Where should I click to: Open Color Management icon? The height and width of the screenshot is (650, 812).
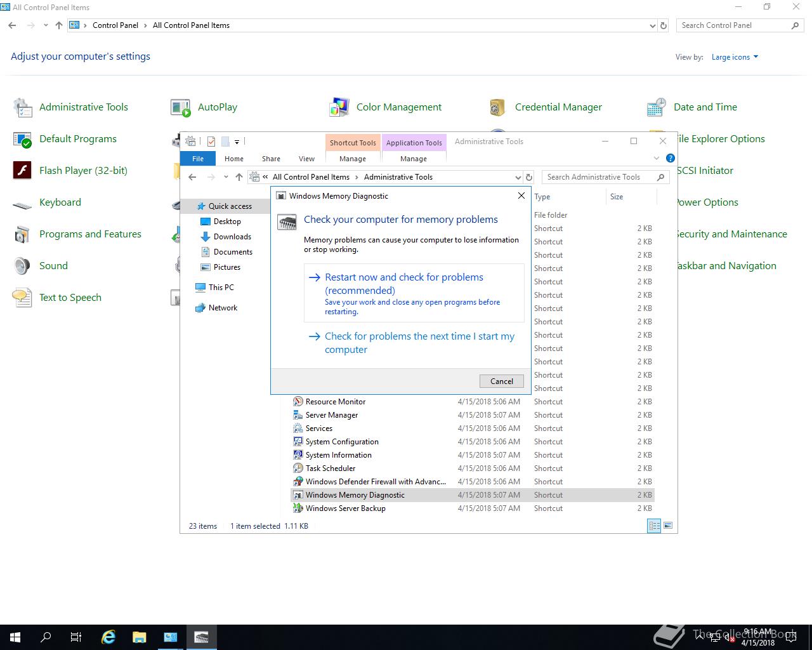[339, 107]
